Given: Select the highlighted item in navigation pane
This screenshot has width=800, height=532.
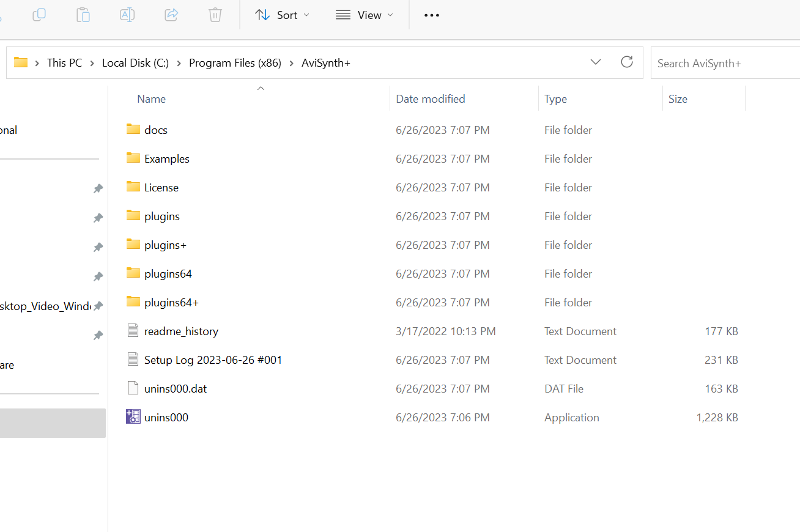Looking at the screenshot, I should [x=53, y=423].
